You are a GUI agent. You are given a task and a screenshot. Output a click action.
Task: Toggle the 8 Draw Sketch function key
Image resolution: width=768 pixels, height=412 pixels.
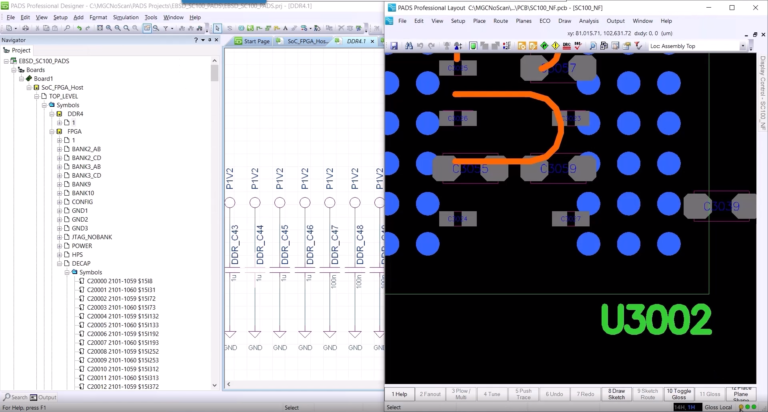616,394
